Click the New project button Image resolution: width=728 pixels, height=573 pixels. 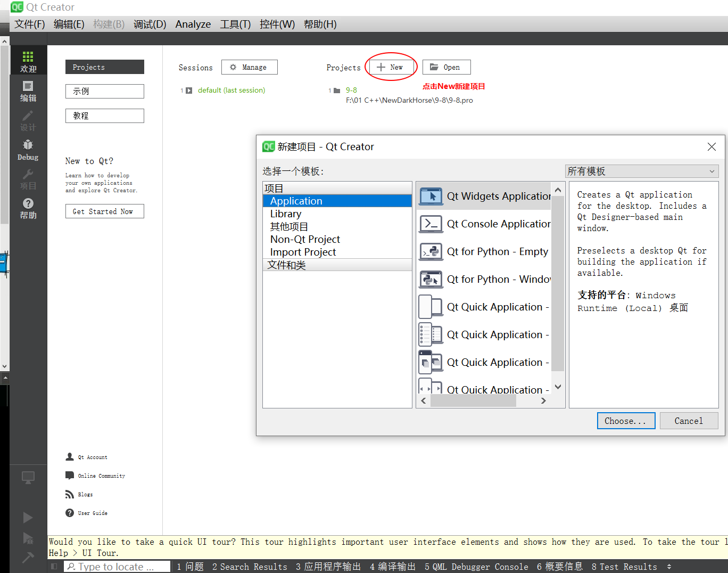click(x=391, y=67)
